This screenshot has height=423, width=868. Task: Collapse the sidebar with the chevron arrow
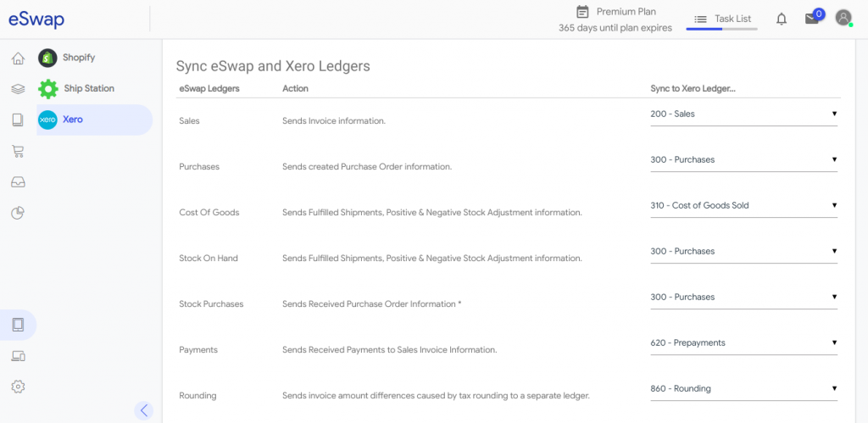(143, 410)
